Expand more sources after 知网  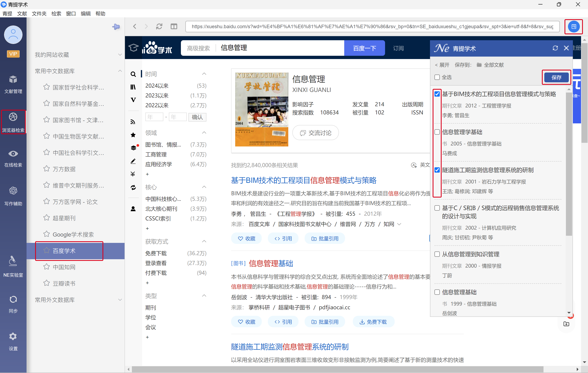tap(399, 224)
